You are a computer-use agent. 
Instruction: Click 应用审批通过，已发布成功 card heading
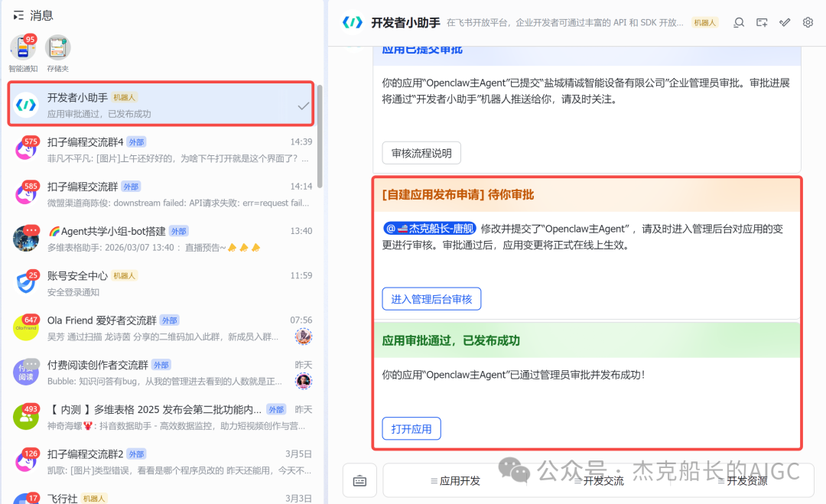(451, 340)
